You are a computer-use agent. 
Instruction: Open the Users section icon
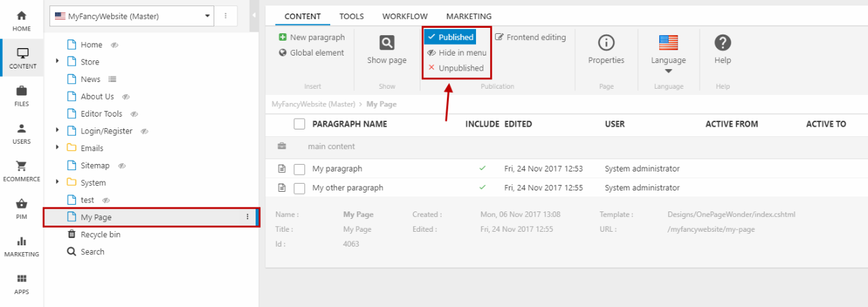click(x=22, y=129)
